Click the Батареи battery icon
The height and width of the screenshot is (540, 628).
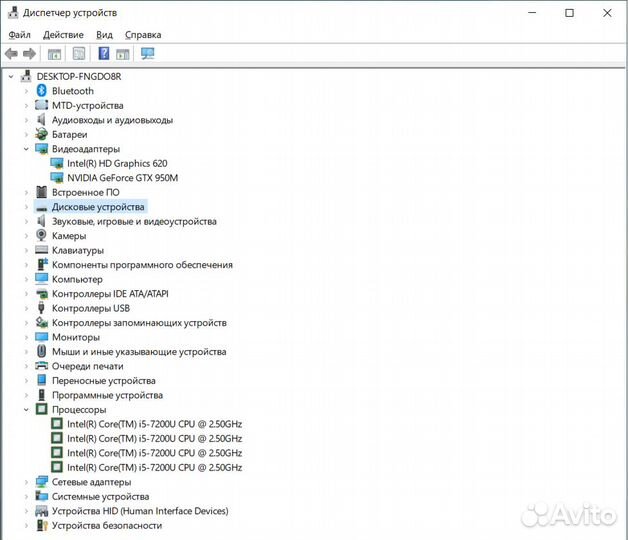pos(41,134)
